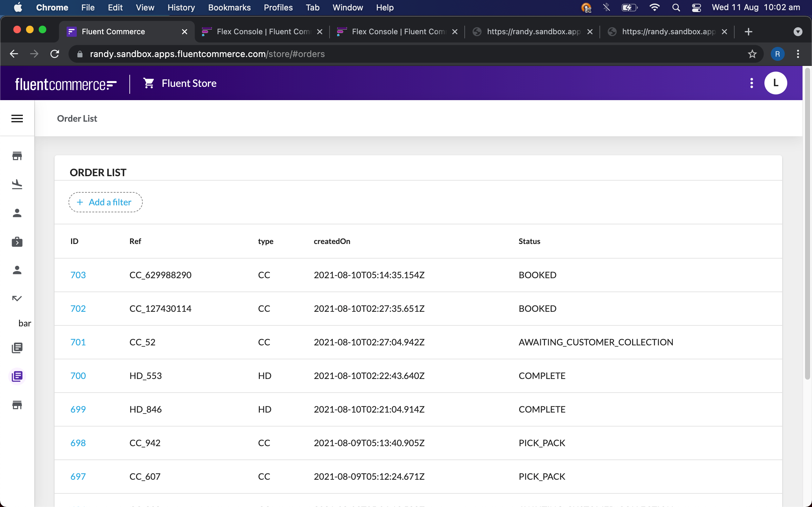Switch to second Flex Console tab
812x507 pixels.
tap(398, 31)
